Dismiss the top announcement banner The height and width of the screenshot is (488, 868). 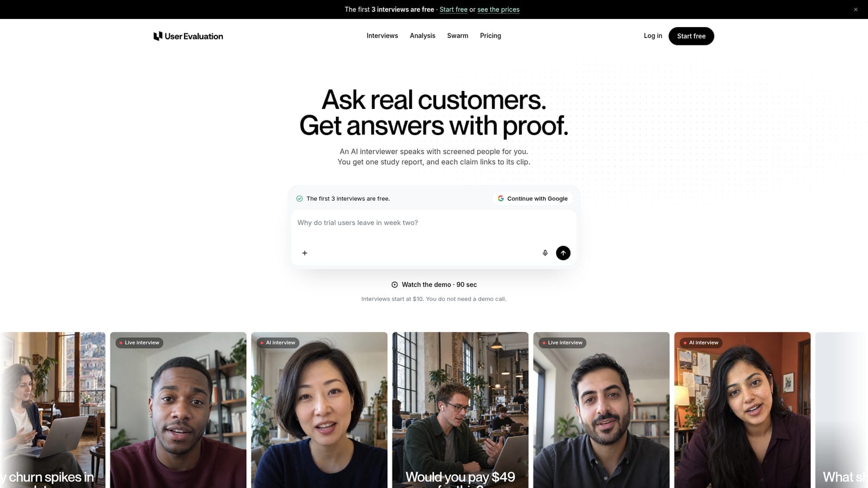pos(856,9)
